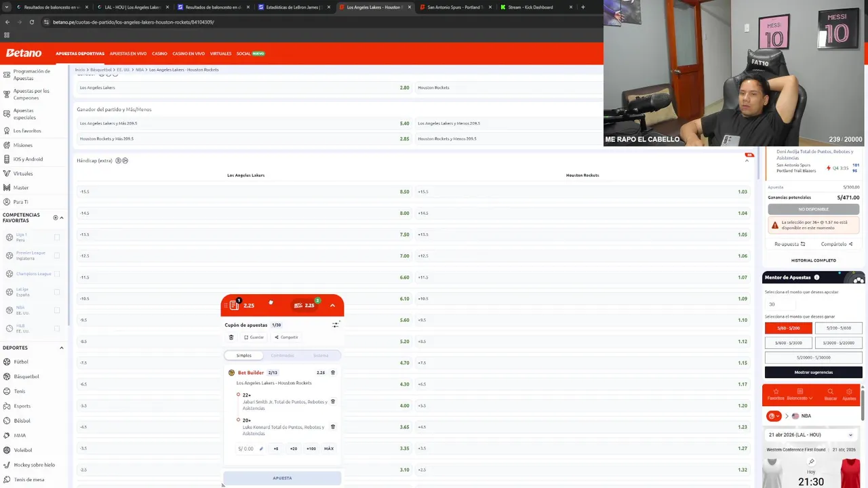Screen dimensions: 868x488
Task: Remove Luke Kennard 20+ selection
Action: [332, 427]
